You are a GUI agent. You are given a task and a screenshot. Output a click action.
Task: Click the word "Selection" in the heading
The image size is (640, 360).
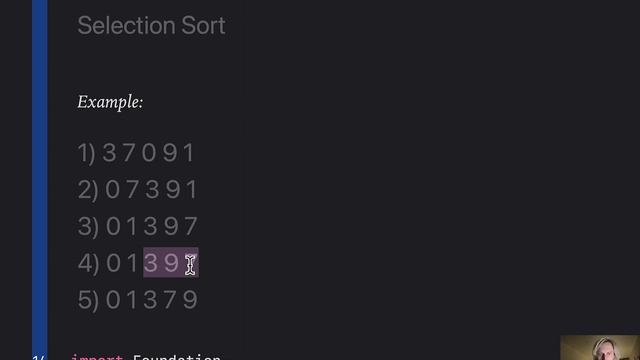127,25
